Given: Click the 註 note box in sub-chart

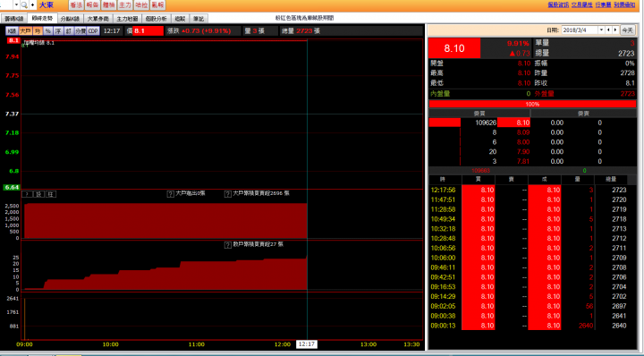Looking at the screenshot, I should coord(50,194).
